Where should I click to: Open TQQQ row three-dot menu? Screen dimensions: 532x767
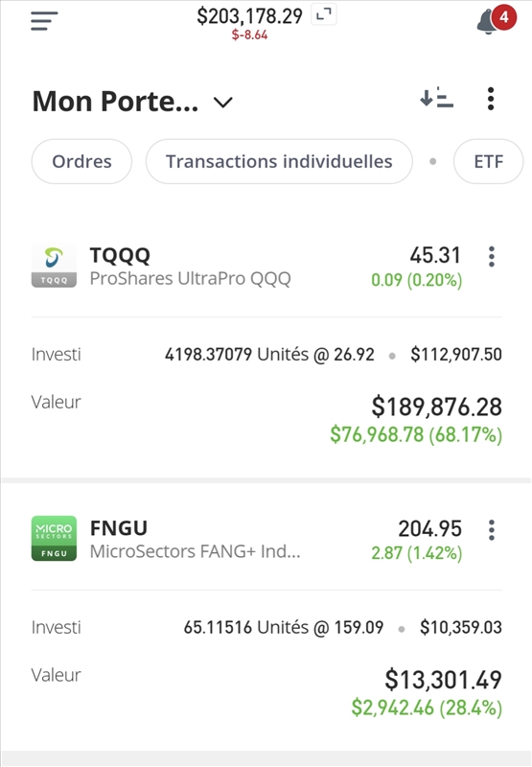point(492,257)
